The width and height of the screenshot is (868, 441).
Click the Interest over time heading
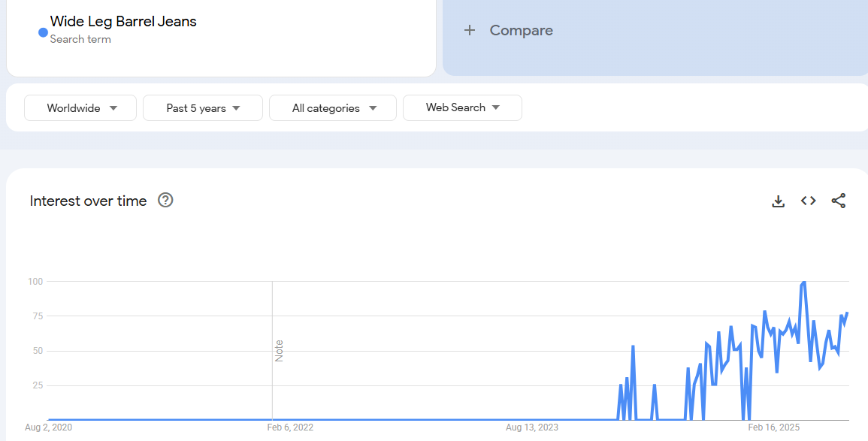[88, 201]
